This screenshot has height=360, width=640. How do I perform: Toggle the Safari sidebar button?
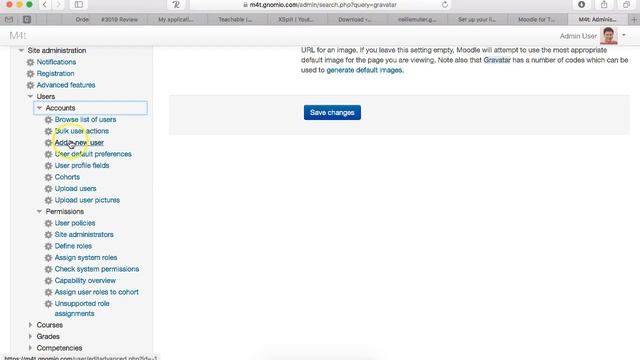tap(79, 5)
